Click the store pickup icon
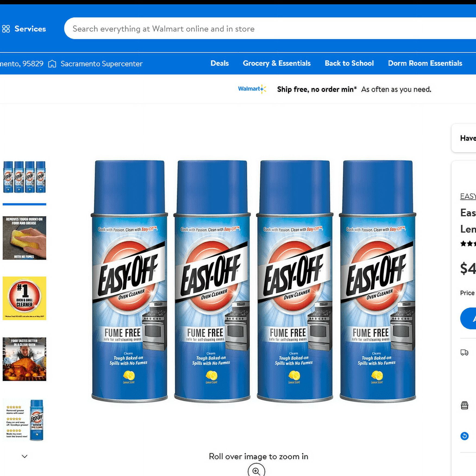The image size is (476, 476). tap(465, 405)
